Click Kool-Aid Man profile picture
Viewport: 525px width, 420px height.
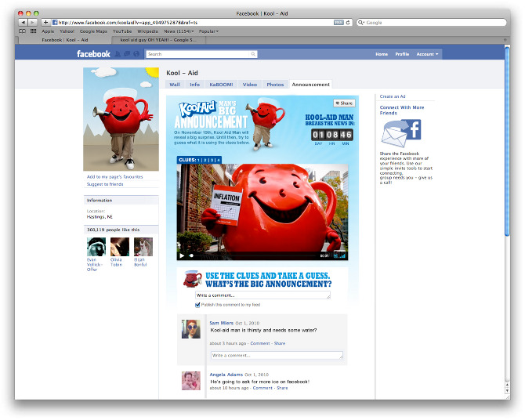tap(121, 119)
